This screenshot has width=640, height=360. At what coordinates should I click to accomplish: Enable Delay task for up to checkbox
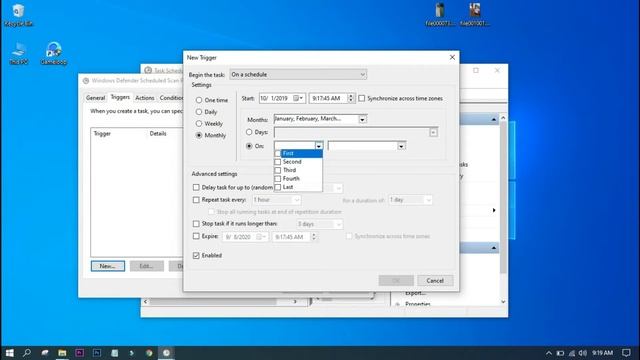click(196, 187)
